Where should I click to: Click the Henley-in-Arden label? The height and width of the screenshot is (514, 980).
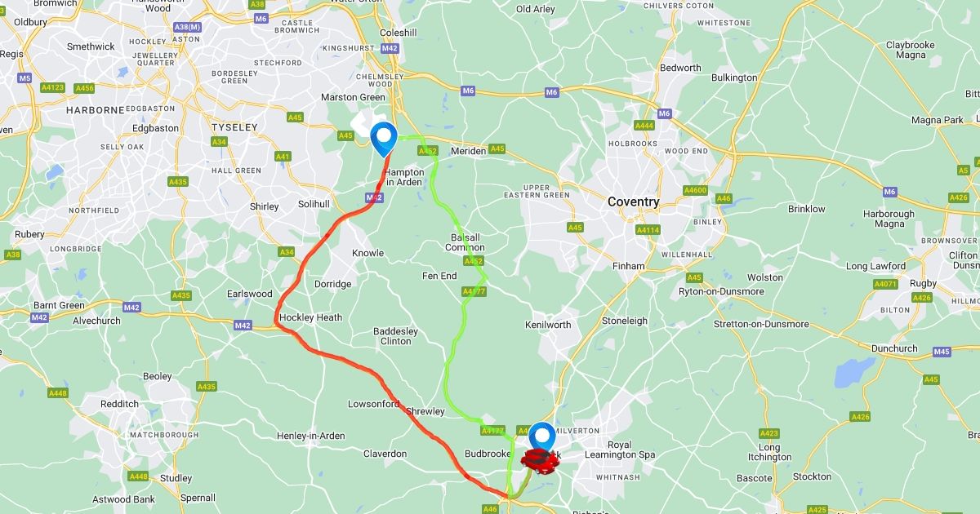(x=310, y=436)
